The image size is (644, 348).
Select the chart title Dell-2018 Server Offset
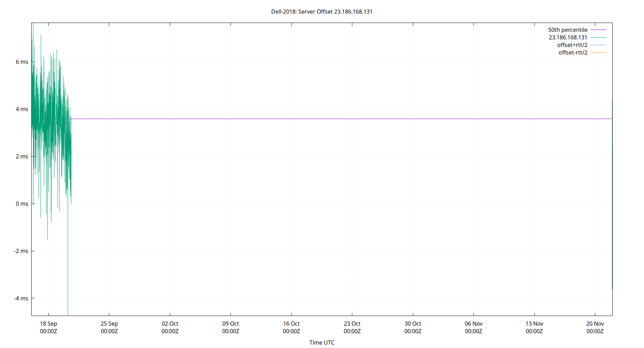(322, 11)
